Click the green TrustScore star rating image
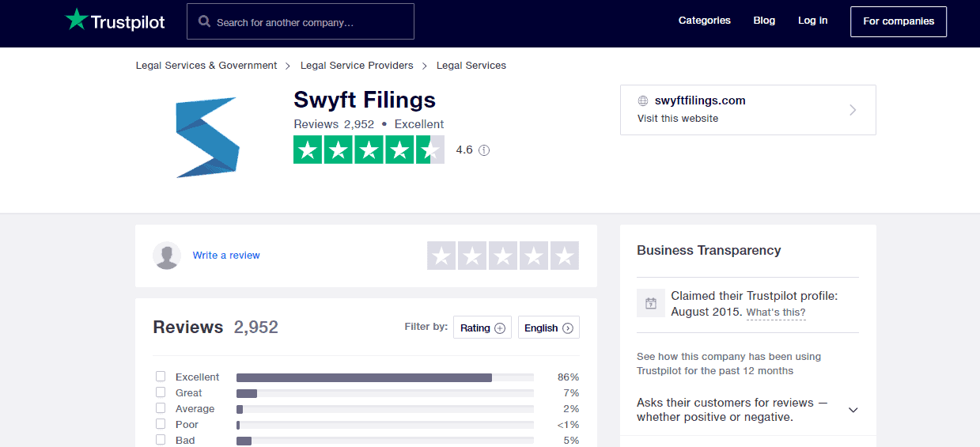 tap(369, 150)
